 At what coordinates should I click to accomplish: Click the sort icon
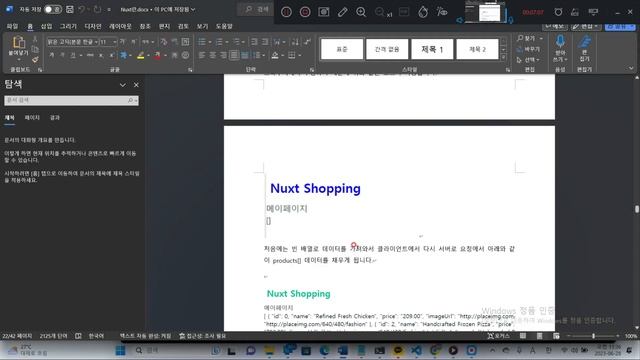pyautogui.click(x=295, y=42)
